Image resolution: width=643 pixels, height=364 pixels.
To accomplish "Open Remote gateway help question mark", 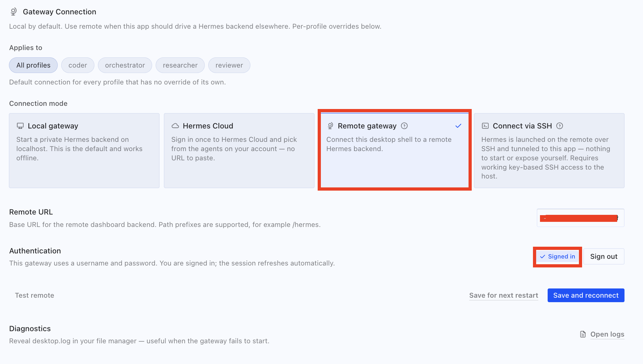I will click(x=404, y=126).
